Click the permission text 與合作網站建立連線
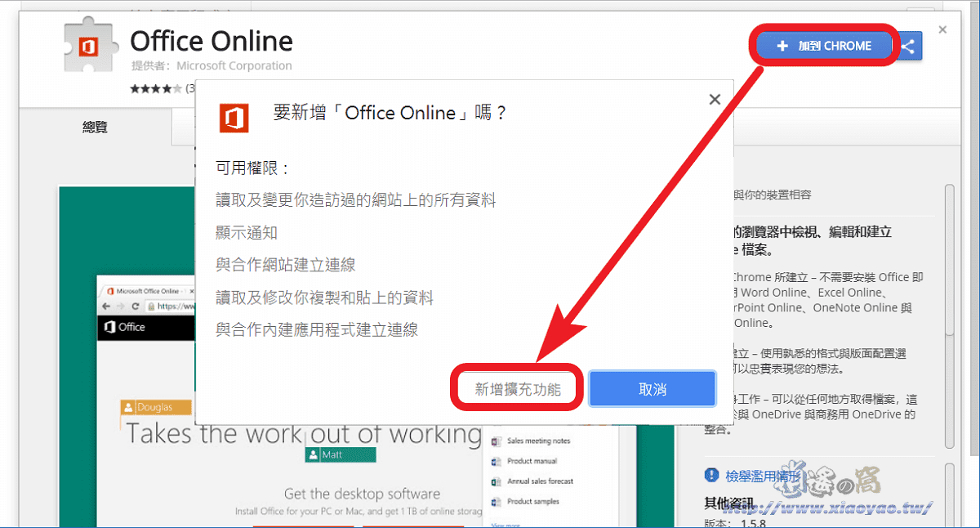980x528 pixels. pyautogui.click(x=286, y=265)
